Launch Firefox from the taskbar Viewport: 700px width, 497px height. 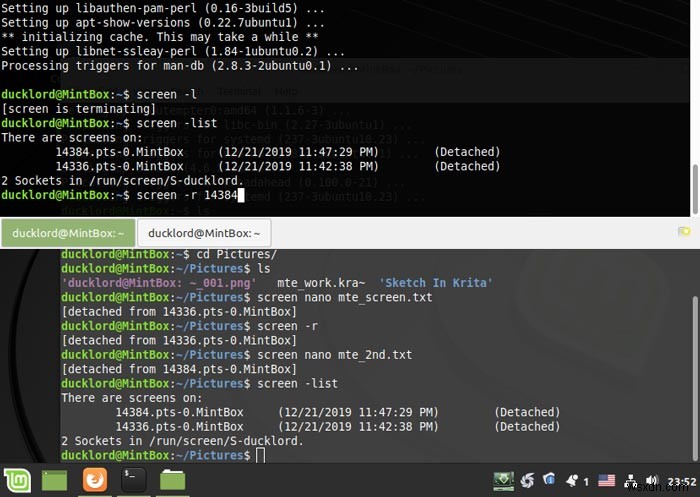(x=95, y=480)
